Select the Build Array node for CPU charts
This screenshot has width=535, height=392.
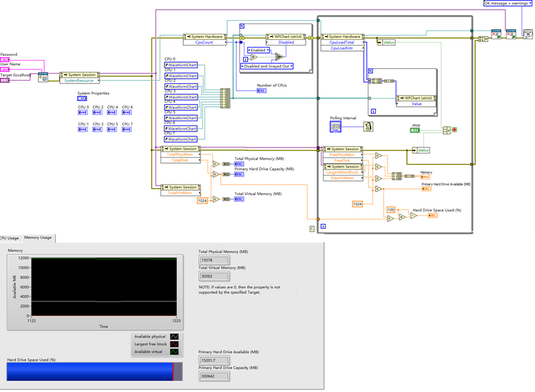[224, 98]
